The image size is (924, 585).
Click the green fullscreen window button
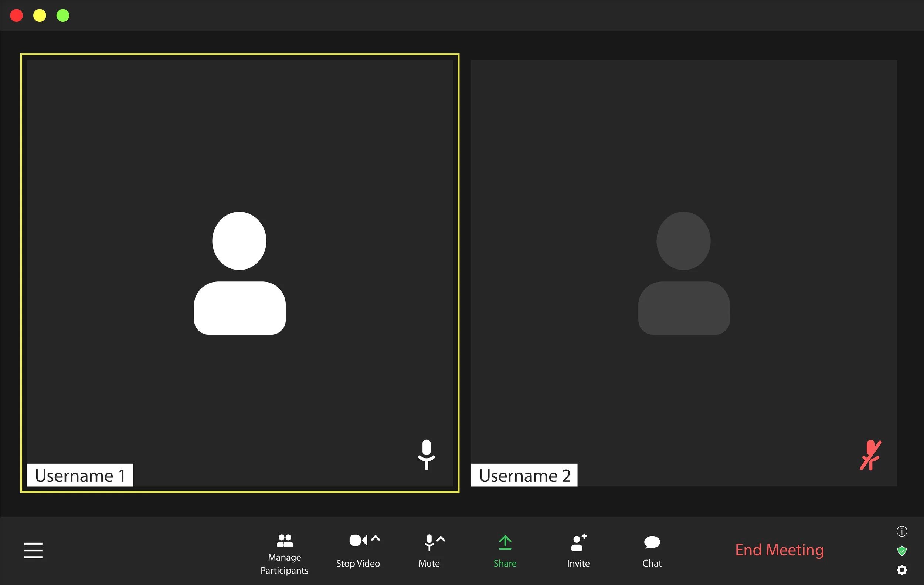click(63, 16)
